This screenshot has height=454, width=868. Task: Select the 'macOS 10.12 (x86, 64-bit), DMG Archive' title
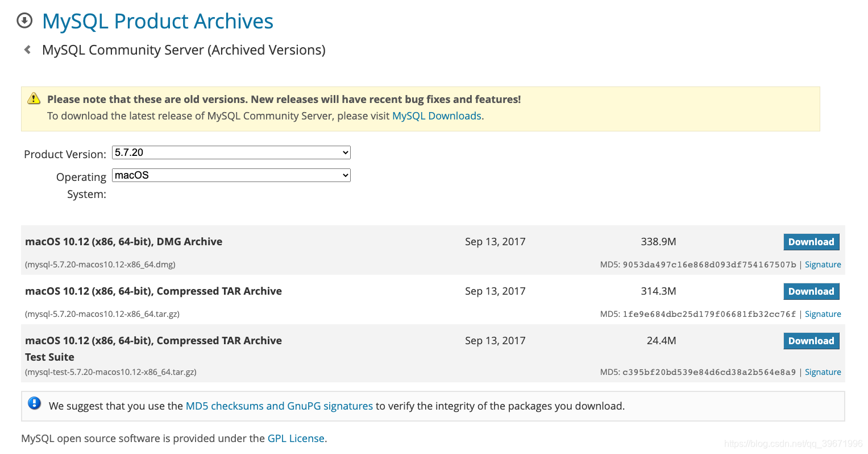[124, 241]
